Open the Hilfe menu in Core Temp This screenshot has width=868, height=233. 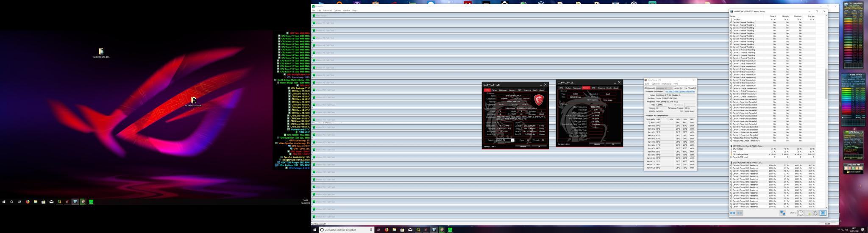tap(676, 84)
